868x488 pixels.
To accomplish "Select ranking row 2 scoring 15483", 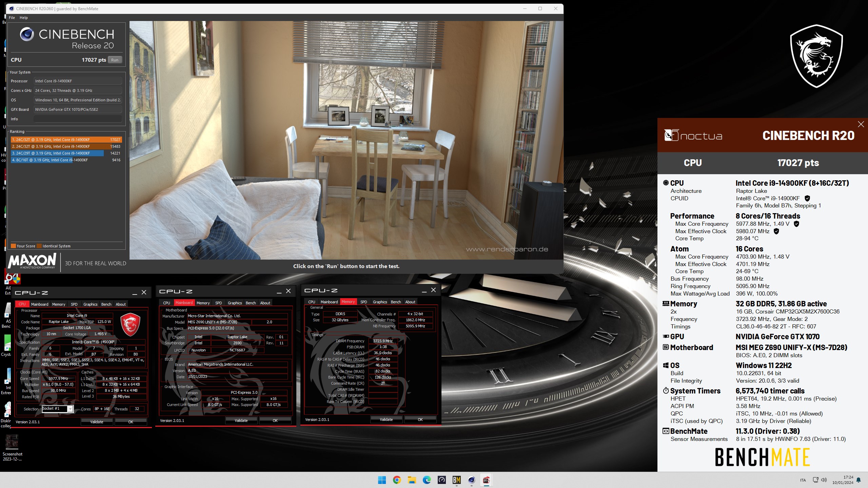I will [x=66, y=146].
